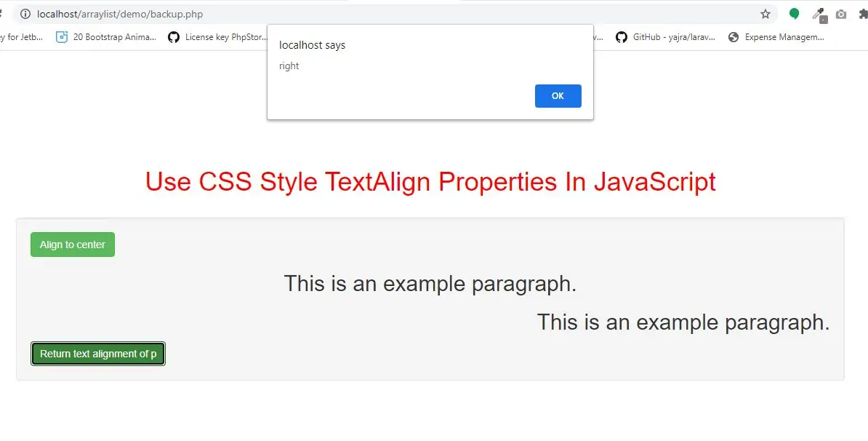Viewport: 868px width, 441px height.
Task: Open the green chat bubble extension
Action: [795, 15]
